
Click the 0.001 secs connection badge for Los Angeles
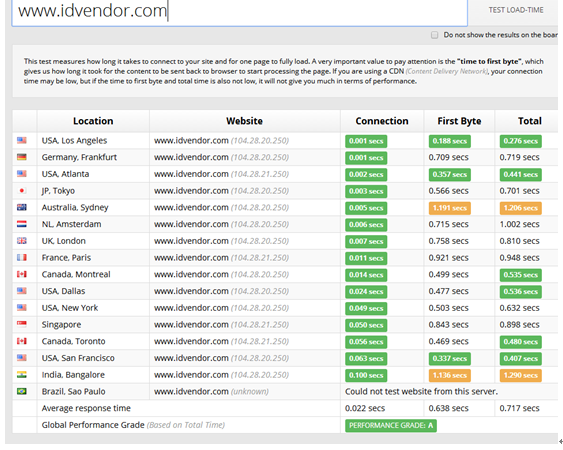click(366, 141)
